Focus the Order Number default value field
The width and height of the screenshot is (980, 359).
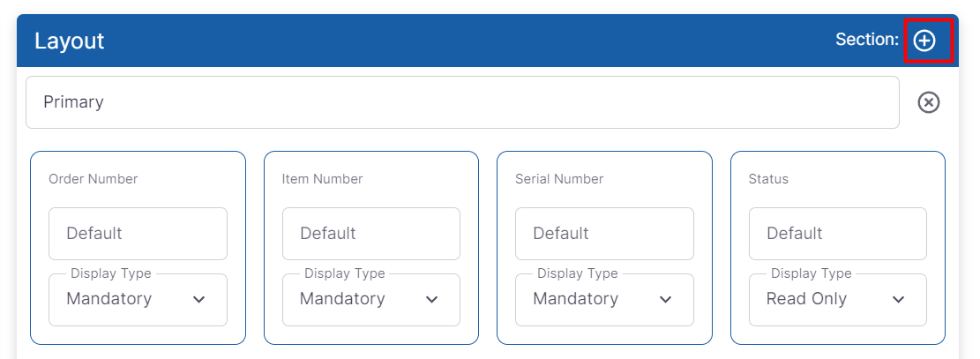pyautogui.click(x=138, y=234)
